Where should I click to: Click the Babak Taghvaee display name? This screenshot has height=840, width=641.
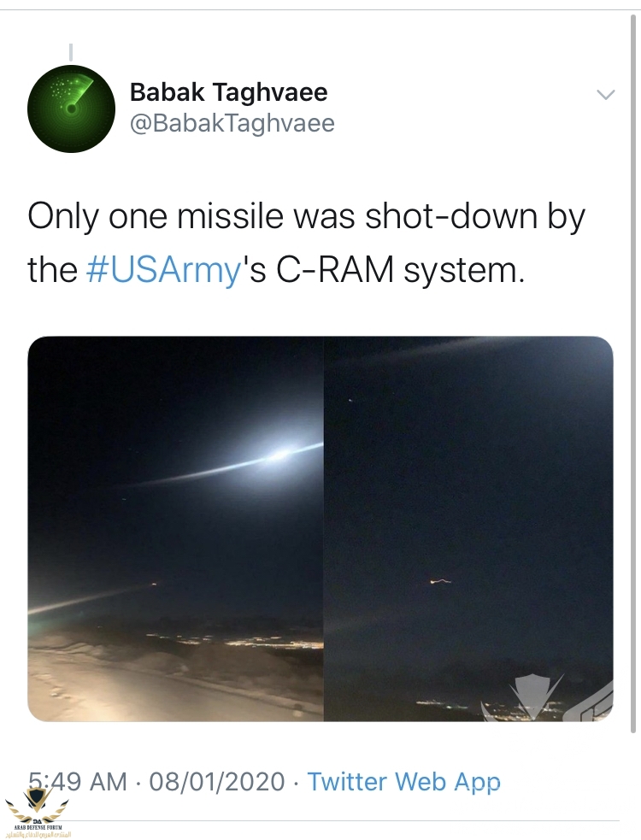coord(228,92)
